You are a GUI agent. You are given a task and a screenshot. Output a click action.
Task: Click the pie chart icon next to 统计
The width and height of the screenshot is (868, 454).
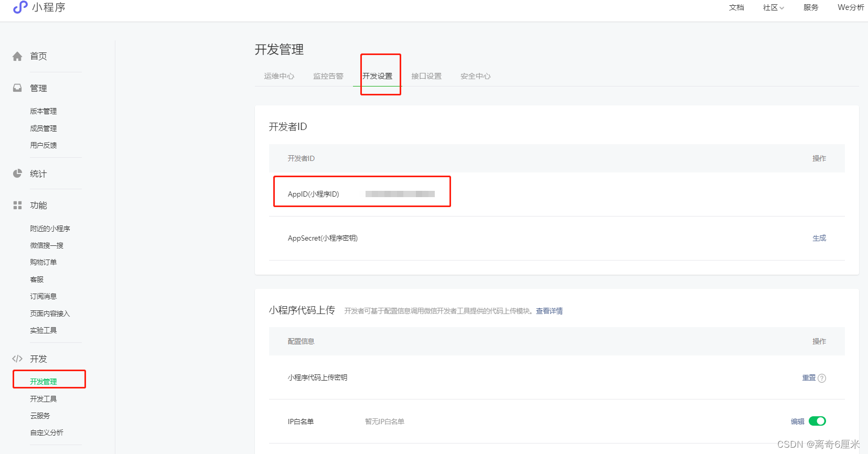pos(17,173)
